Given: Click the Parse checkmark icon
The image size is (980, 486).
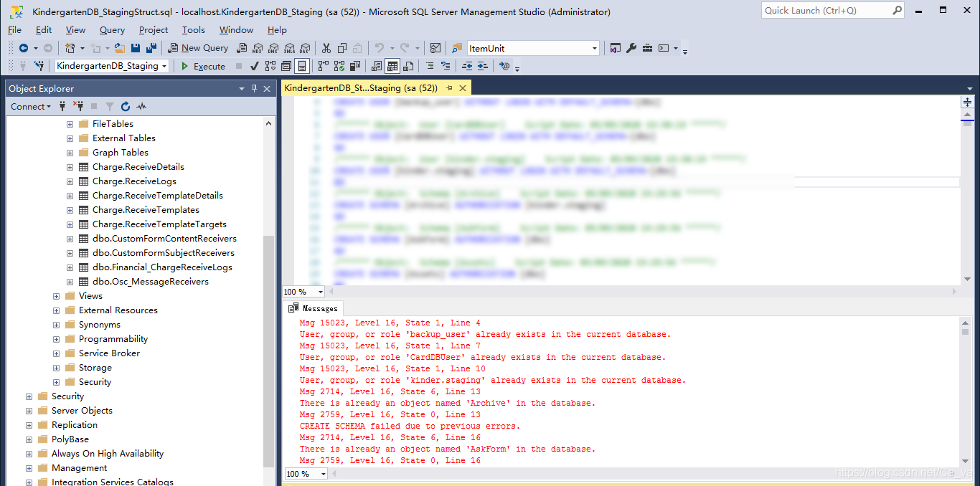Looking at the screenshot, I should [x=254, y=66].
